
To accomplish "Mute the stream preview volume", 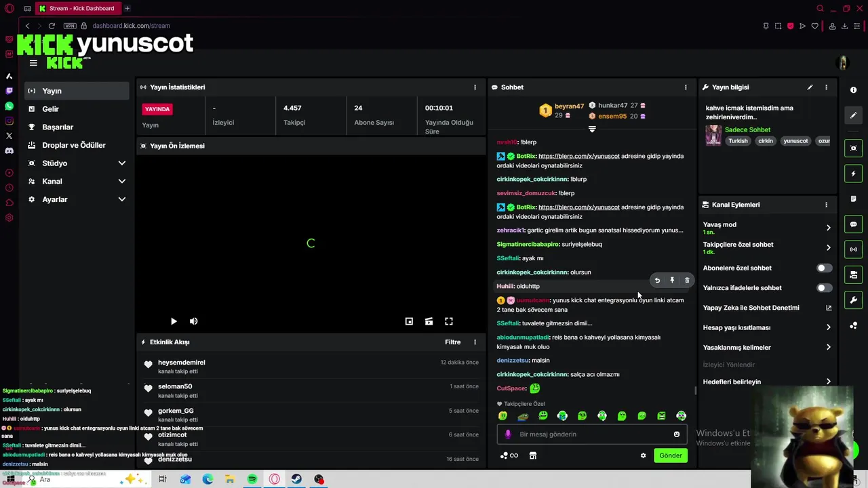I will (193, 322).
